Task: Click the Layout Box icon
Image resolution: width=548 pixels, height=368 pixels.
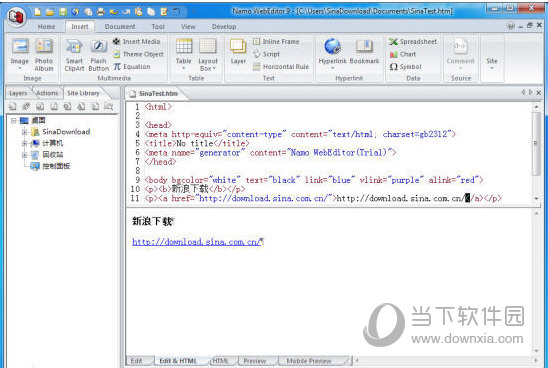Action: click(x=208, y=46)
